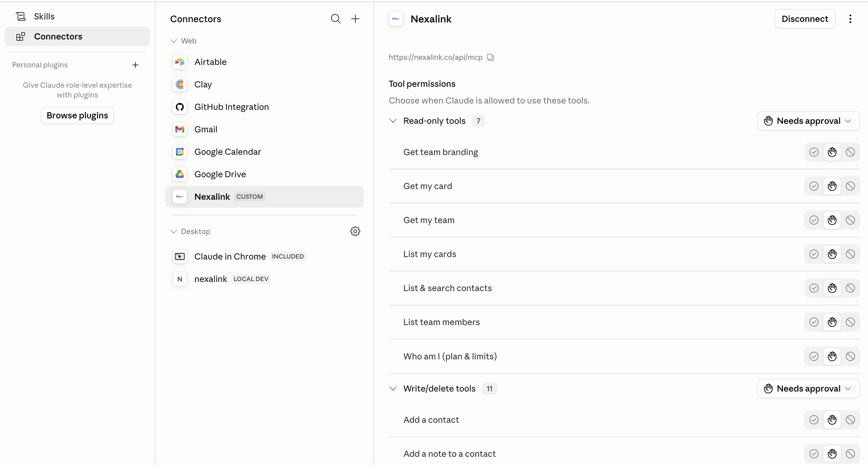Viewport: 868px width, 465px height.
Task: Block Add a note to a contact tool
Action: pos(850,454)
